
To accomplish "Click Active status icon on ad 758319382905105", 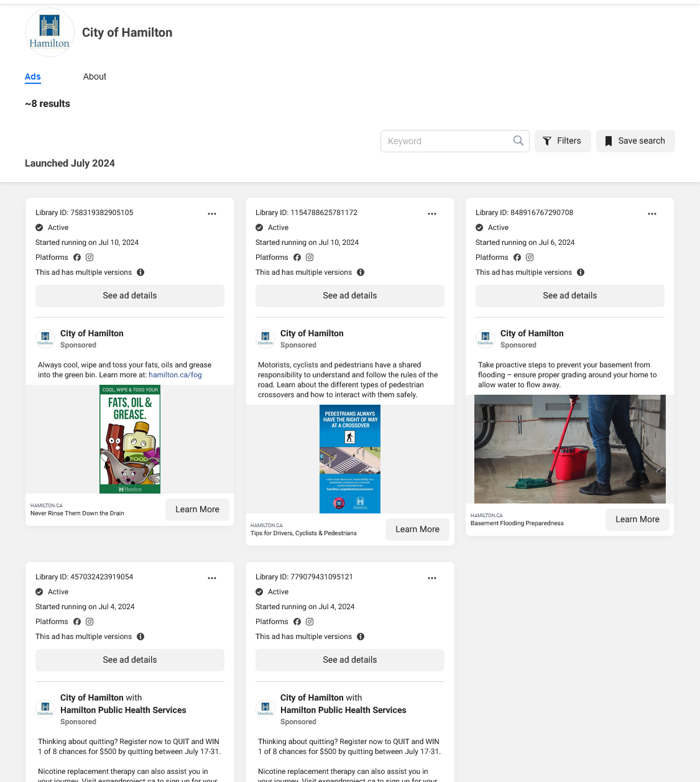I will (39, 228).
